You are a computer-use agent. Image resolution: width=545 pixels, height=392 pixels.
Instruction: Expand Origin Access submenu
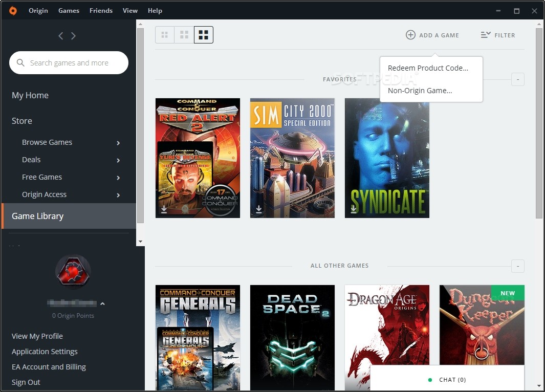click(x=118, y=195)
